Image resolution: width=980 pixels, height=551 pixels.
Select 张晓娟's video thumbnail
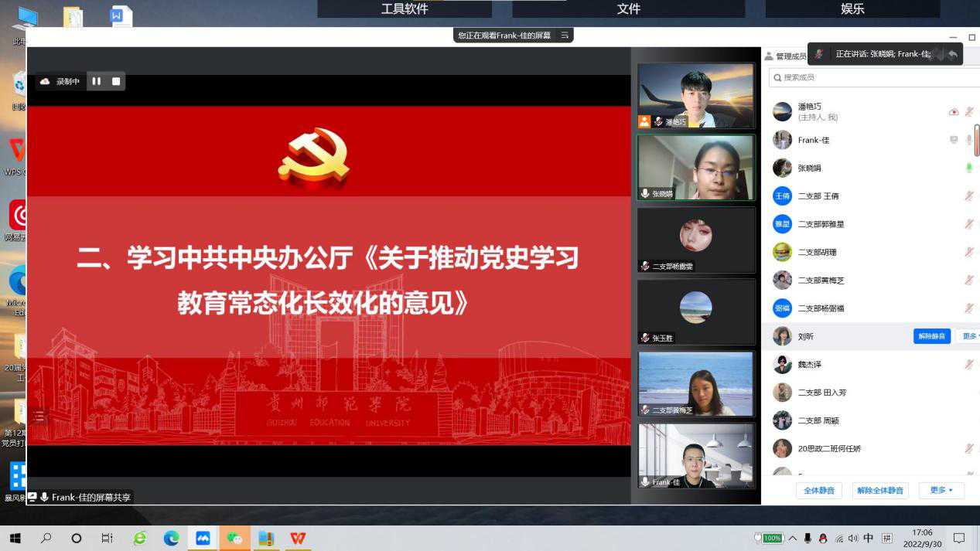(695, 168)
